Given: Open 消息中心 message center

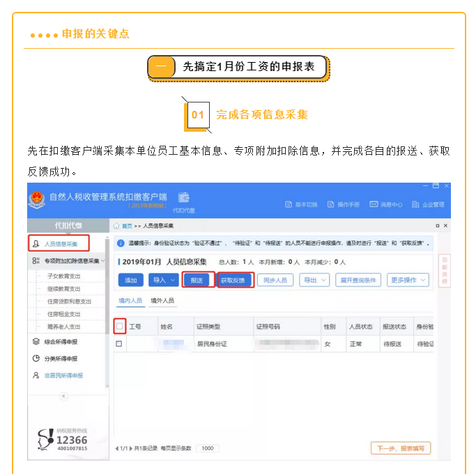Looking at the screenshot, I should pos(386,204).
